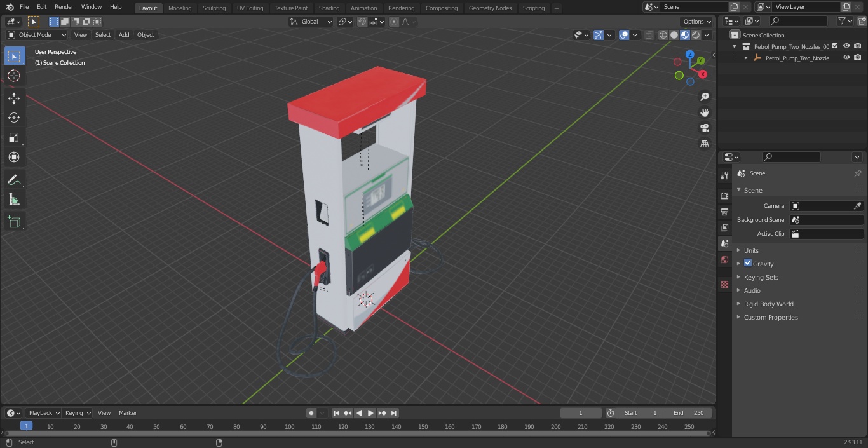This screenshot has width=868, height=448.
Task: Click the viewport zoom magnifier icon
Action: 704,97
